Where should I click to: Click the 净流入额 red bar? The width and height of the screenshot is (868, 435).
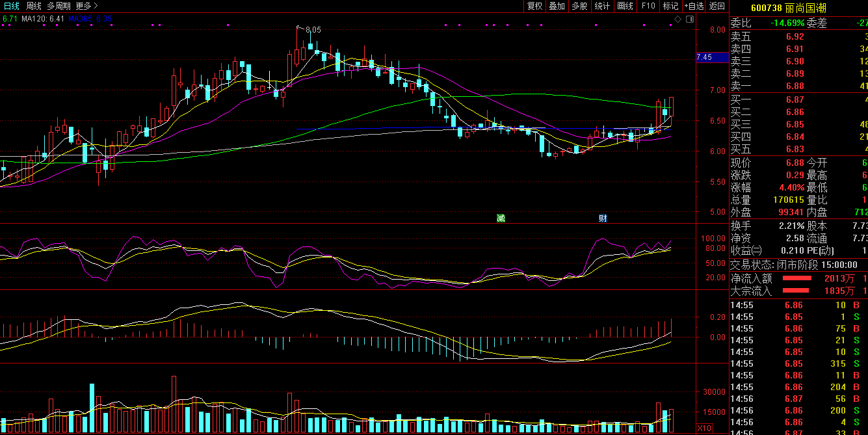coord(796,278)
